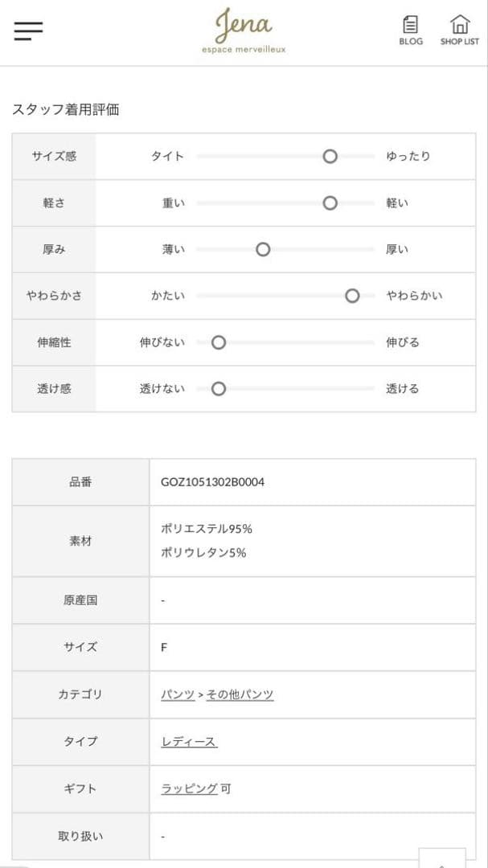Click the 厚み slider handle
The image size is (488, 868).
pyautogui.click(x=263, y=250)
